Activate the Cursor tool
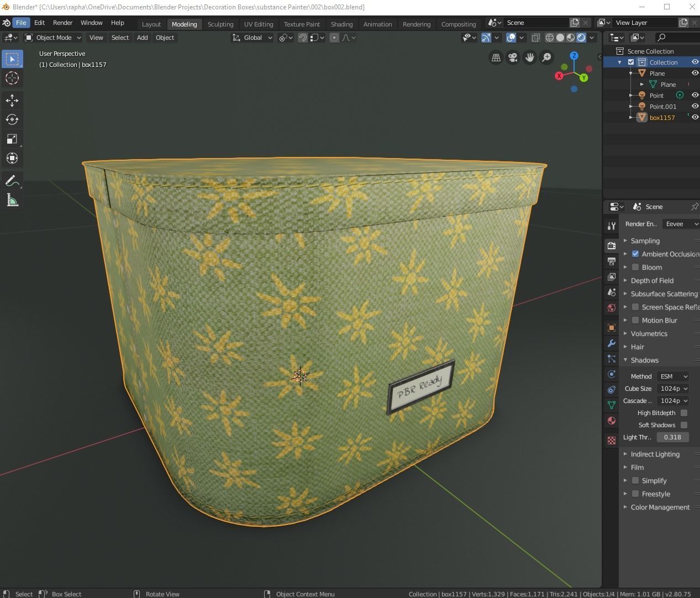This screenshot has height=598, width=700. click(12, 78)
